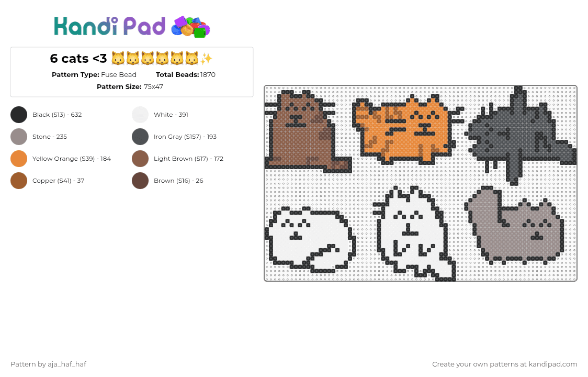The width and height of the screenshot is (588, 377).
Task: Click 'Create your own patterns at kandipad.com'
Action: click(x=505, y=364)
